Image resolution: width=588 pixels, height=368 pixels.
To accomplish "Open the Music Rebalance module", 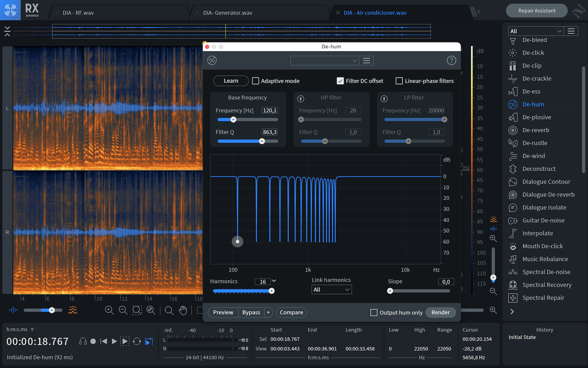I will point(545,259).
